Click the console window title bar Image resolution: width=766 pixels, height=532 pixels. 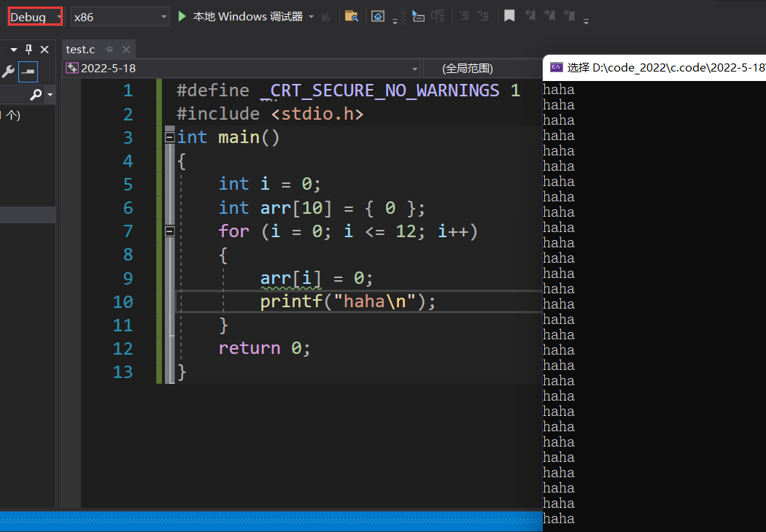657,67
